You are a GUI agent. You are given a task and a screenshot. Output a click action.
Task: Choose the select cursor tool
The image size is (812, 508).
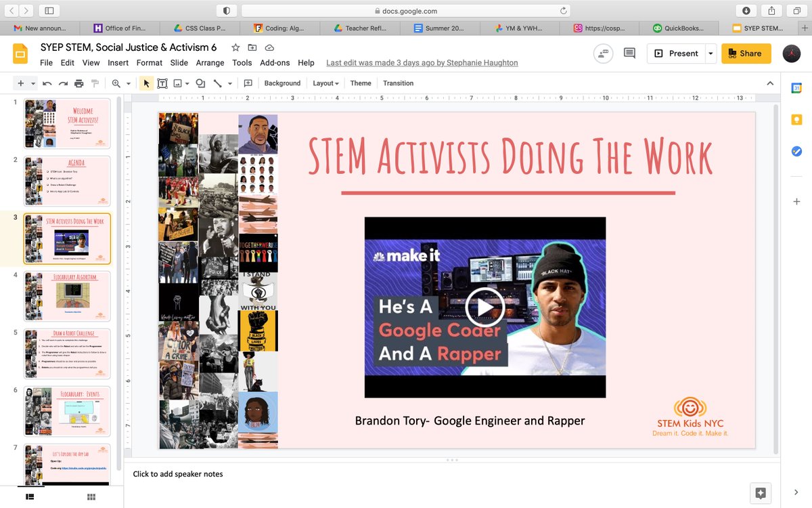pos(146,83)
